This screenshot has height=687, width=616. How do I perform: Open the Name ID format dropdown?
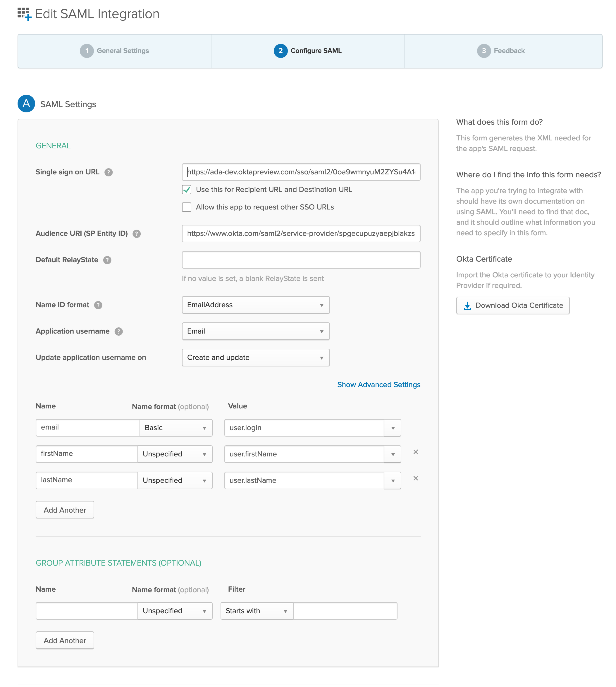[255, 305]
